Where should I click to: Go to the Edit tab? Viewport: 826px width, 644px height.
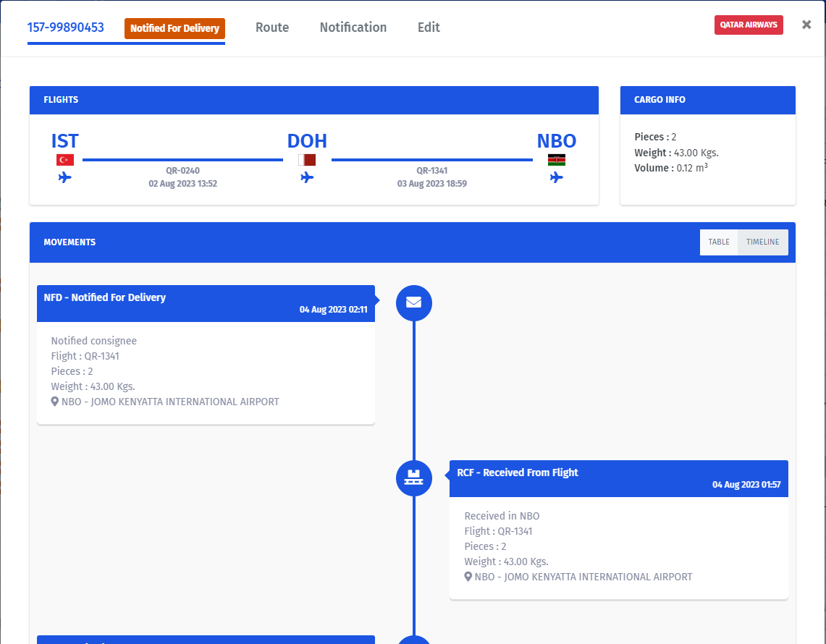click(x=429, y=27)
